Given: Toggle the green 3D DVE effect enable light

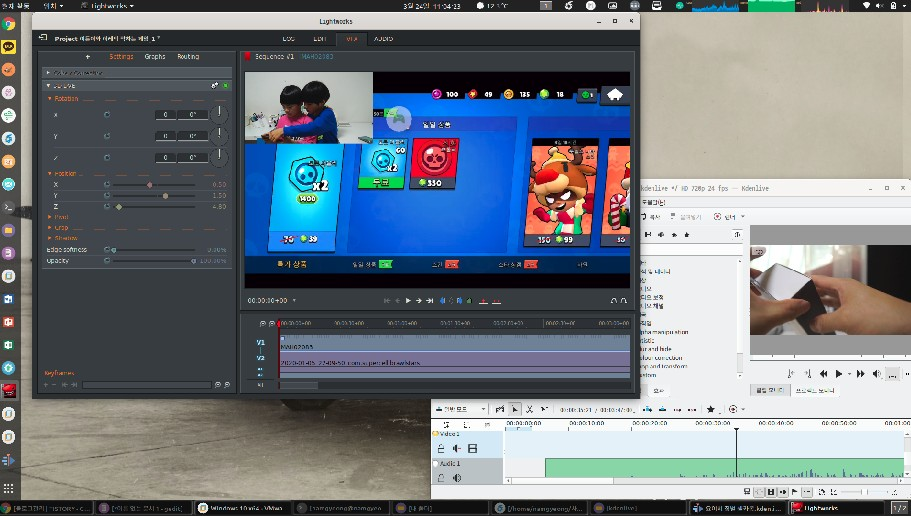Looking at the screenshot, I should click(225, 85).
